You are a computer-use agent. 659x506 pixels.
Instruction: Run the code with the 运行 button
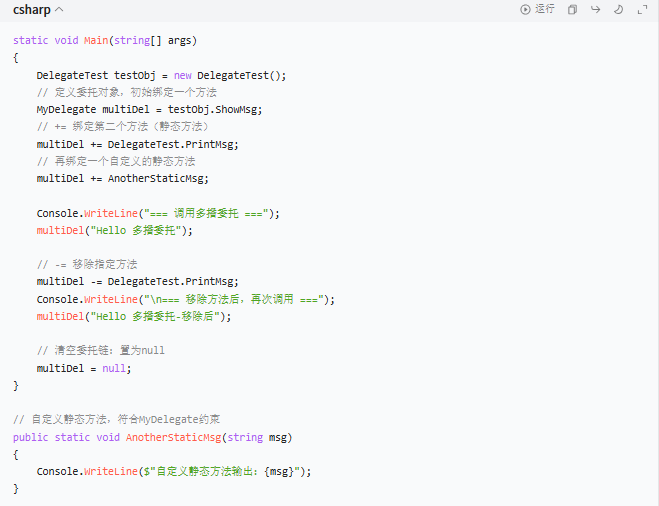[x=537, y=9]
